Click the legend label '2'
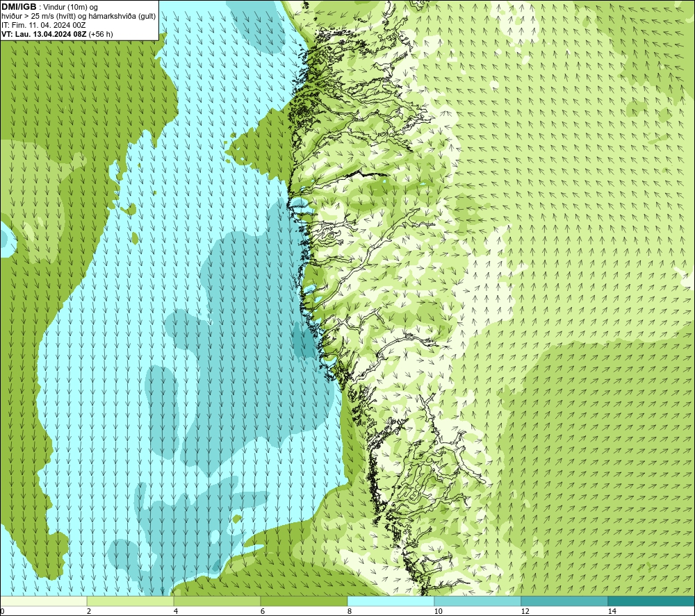Viewport: 695px width, 616px height. pos(89,612)
